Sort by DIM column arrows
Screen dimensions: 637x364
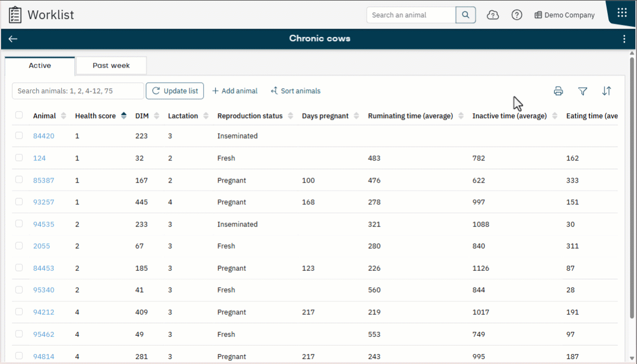pos(157,116)
